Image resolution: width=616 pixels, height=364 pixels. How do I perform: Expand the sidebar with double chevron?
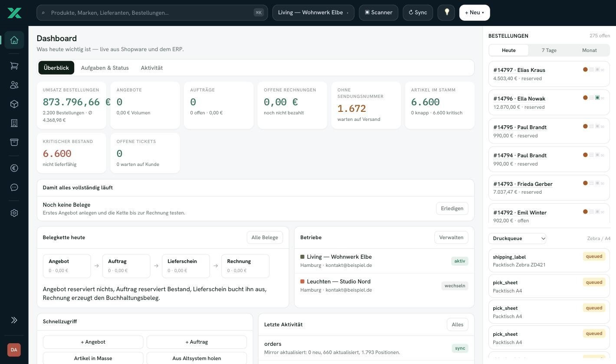click(14, 320)
